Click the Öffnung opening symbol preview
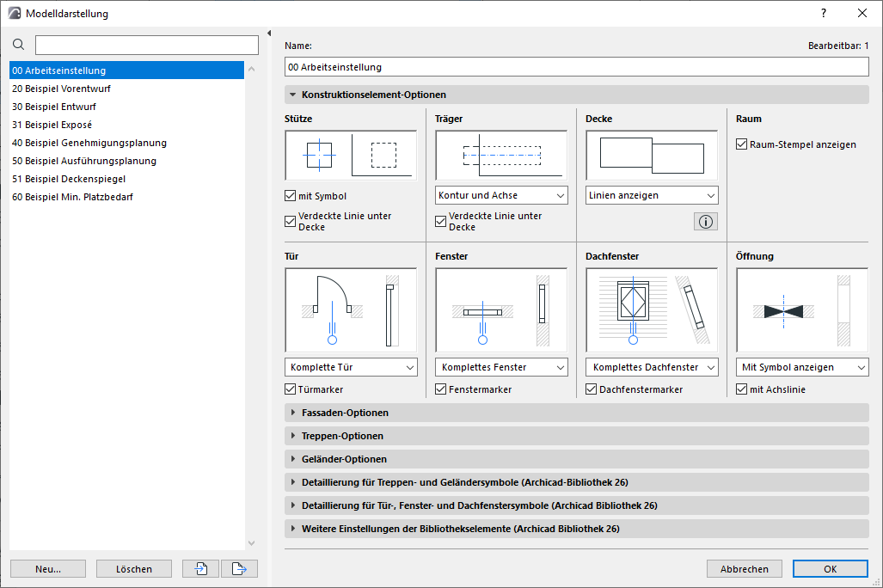883x588 pixels. click(x=801, y=308)
